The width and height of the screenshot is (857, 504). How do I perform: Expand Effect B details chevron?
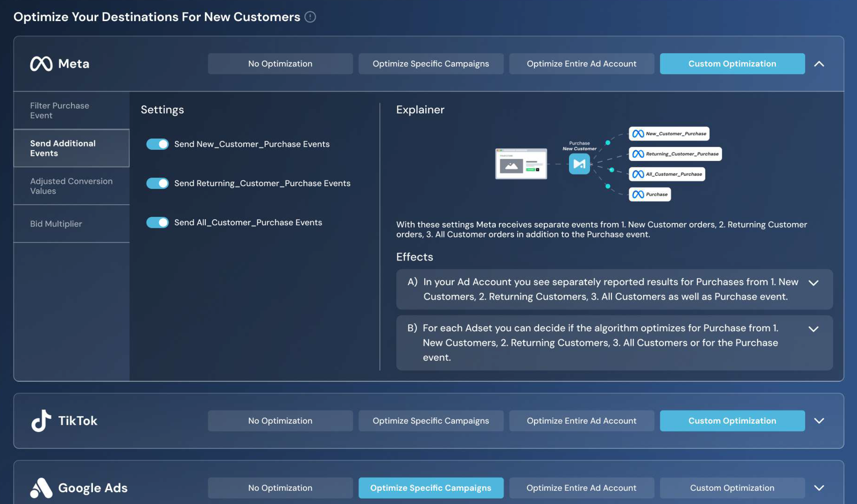click(813, 329)
